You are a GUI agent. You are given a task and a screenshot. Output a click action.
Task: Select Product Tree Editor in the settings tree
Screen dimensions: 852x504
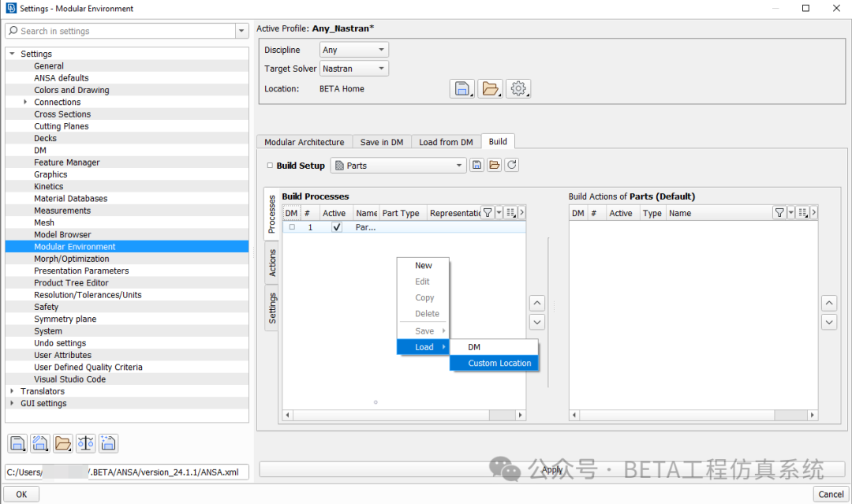pyautogui.click(x=71, y=283)
